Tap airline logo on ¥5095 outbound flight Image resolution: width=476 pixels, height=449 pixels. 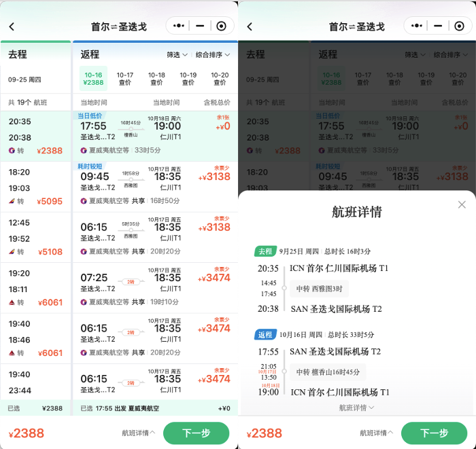12,200
